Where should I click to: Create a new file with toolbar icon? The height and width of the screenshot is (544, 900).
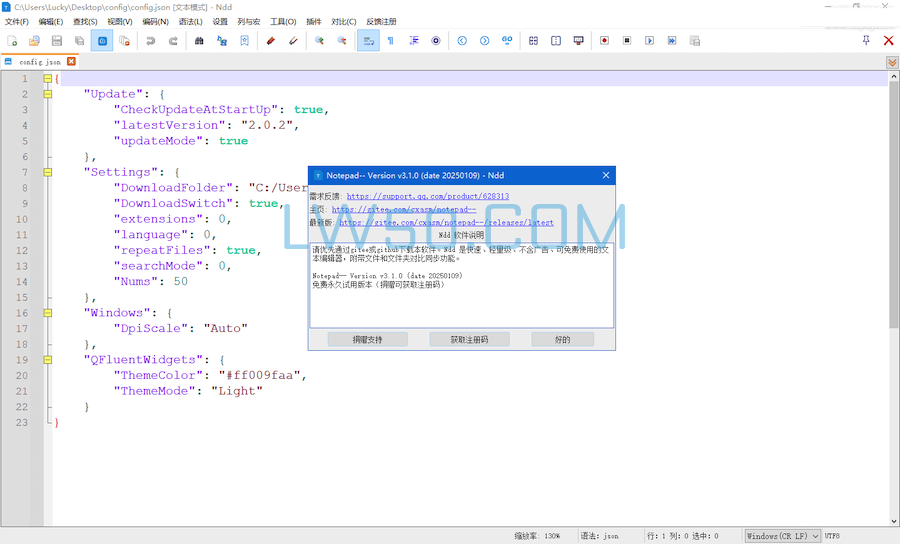pyautogui.click(x=12, y=41)
